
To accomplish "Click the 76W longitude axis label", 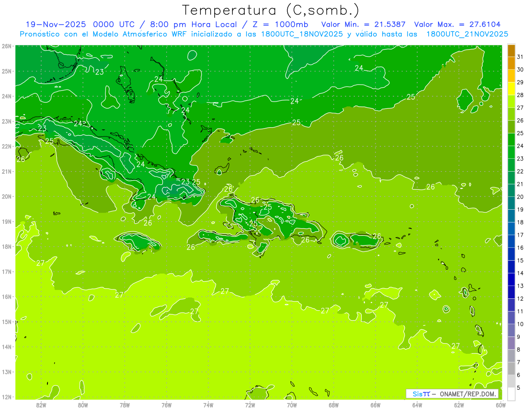I will click(x=166, y=405).
